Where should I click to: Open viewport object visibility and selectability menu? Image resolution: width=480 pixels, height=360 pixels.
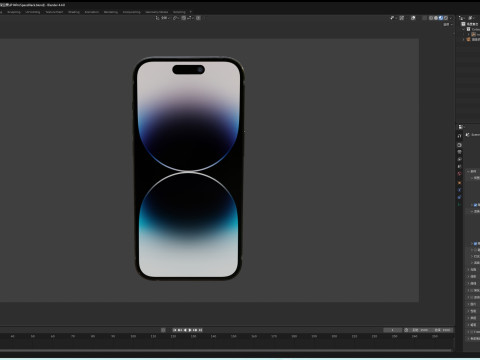click(x=393, y=18)
